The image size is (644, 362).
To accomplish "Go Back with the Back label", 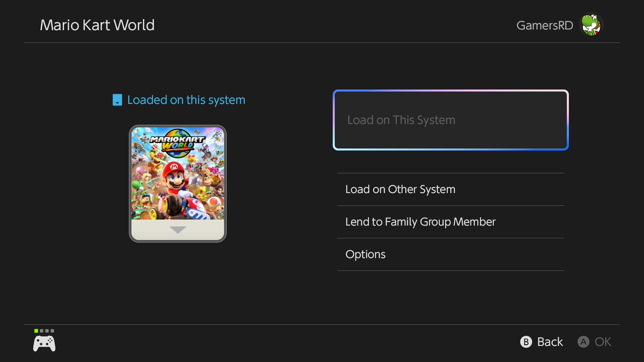I will click(550, 342).
